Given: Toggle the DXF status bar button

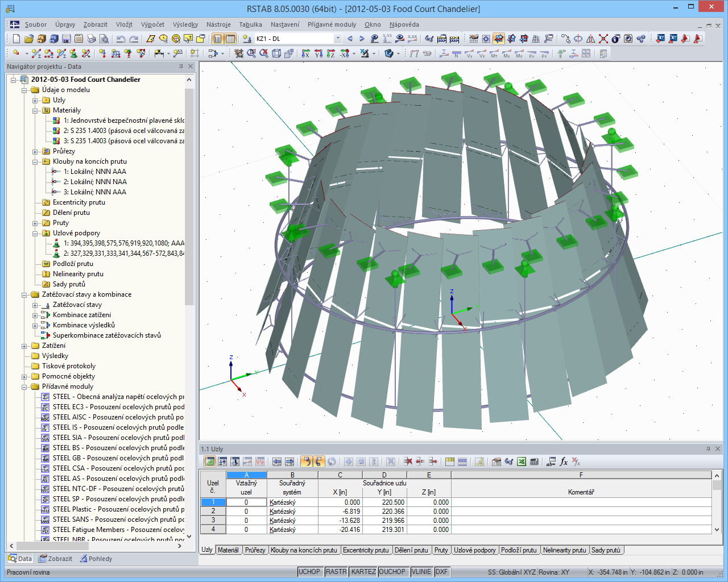Looking at the screenshot, I should pos(441,572).
